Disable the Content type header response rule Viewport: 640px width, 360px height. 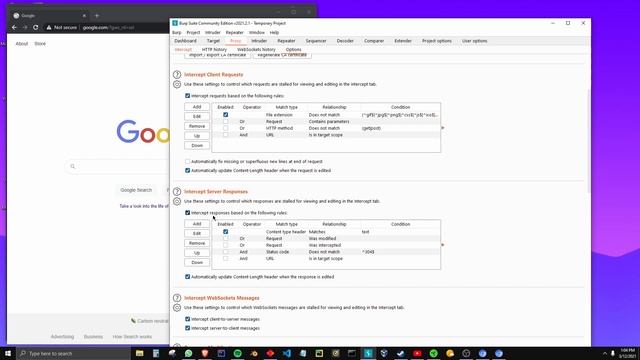tap(226, 232)
